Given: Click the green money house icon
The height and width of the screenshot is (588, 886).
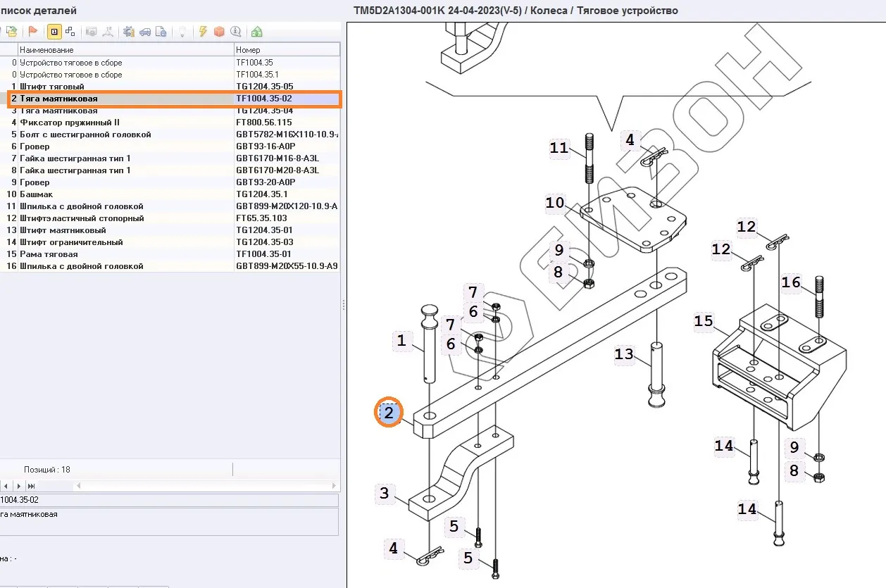Looking at the screenshot, I should (x=256, y=32).
